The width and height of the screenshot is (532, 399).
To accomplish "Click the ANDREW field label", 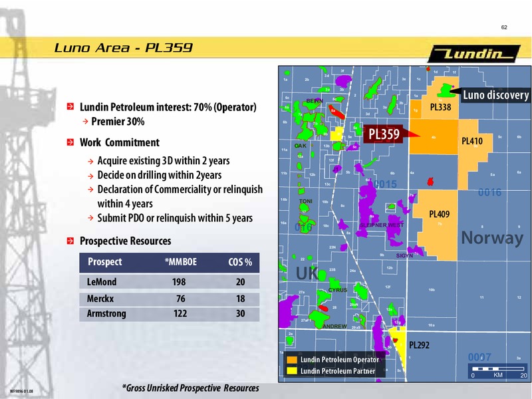I will coord(334,327).
